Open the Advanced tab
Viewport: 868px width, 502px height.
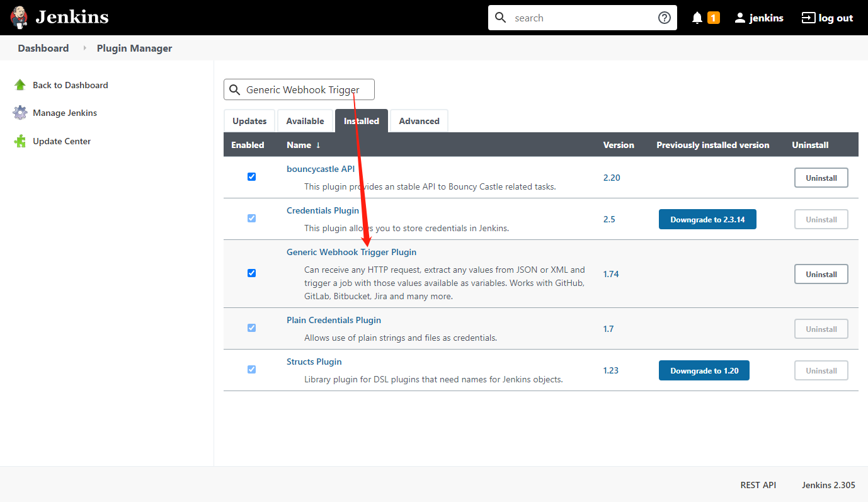point(419,121)
